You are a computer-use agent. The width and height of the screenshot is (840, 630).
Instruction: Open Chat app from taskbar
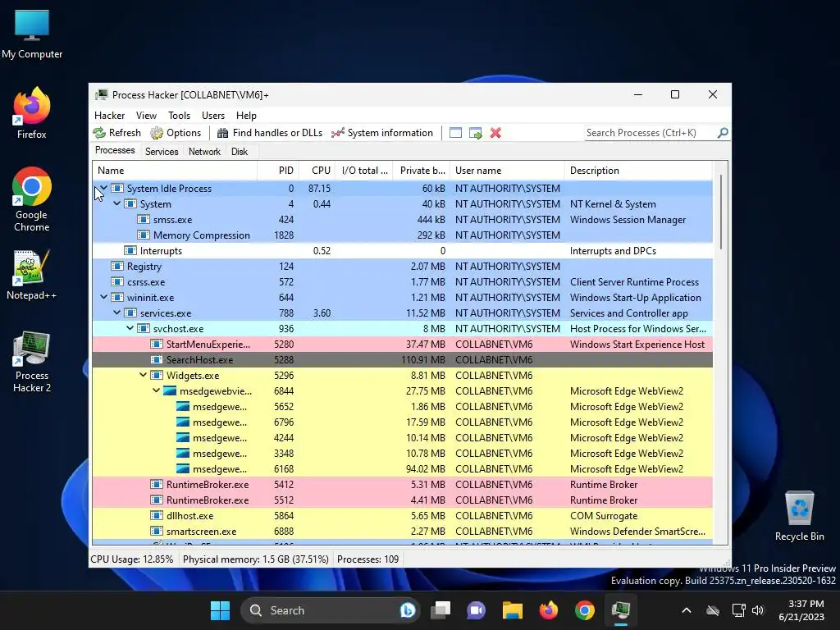477,610
